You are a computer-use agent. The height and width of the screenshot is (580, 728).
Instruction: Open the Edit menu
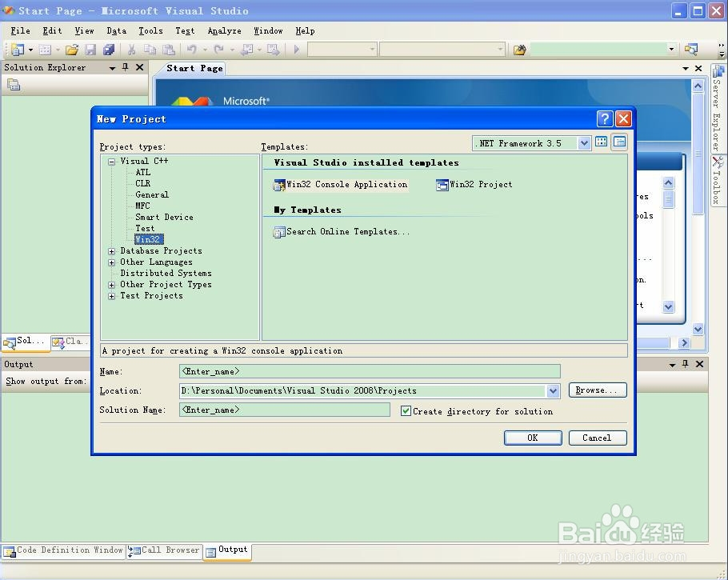(52, 30)
